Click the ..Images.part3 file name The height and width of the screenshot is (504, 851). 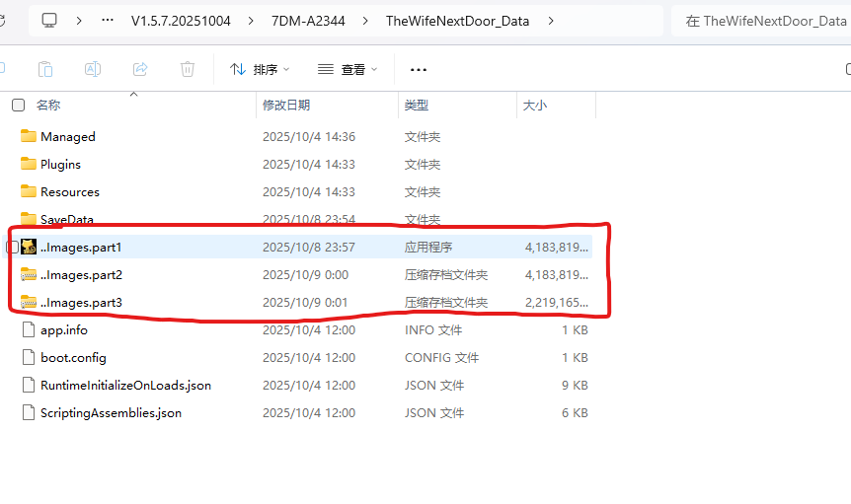(x=81, y=303)
